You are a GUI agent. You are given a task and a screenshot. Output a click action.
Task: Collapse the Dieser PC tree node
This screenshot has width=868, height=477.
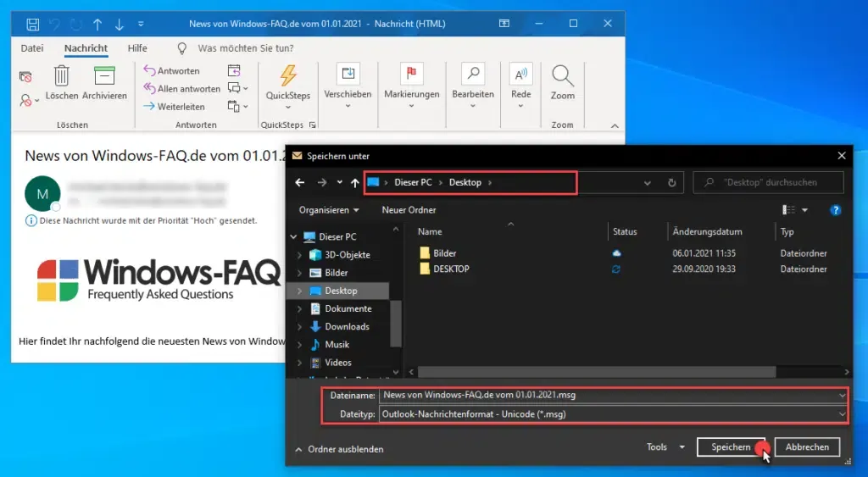[293, 237]
